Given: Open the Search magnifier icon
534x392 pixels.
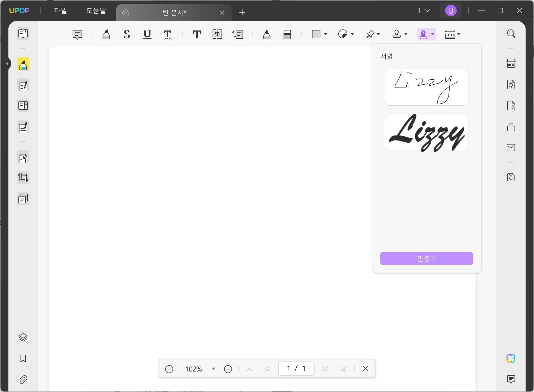Looking at the screenshot, I should coord(511,34).
